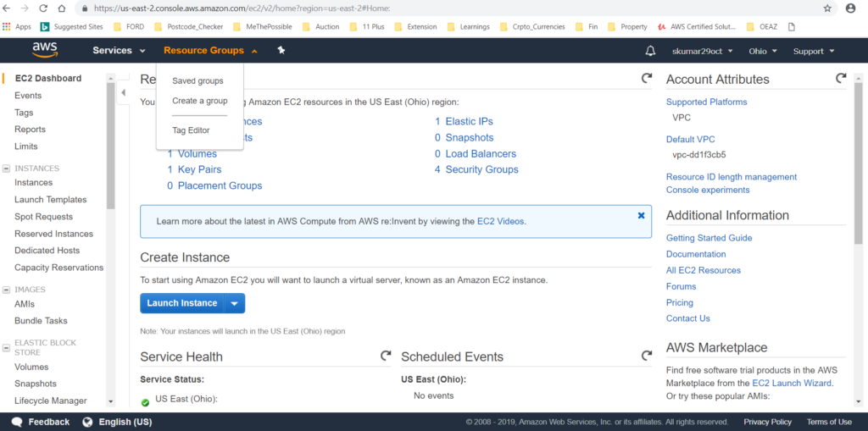Screen dimensions: 868x431
Task: Refresh Scheduled Events section
Action: [646, 356]
